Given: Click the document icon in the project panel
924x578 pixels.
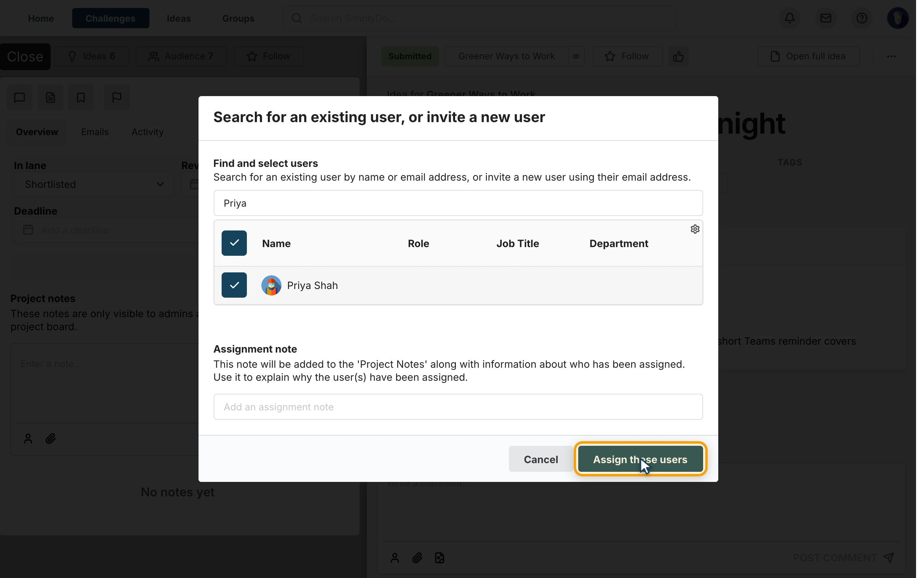Looking at the screenshot, I should coord(51,98).
